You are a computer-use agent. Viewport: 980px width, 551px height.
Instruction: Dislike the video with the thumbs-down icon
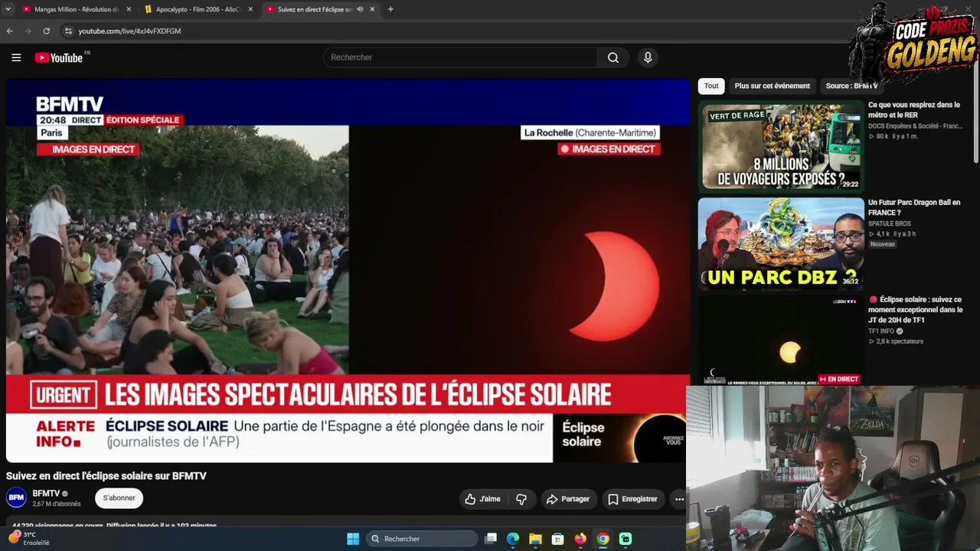[x=521, y=499]
